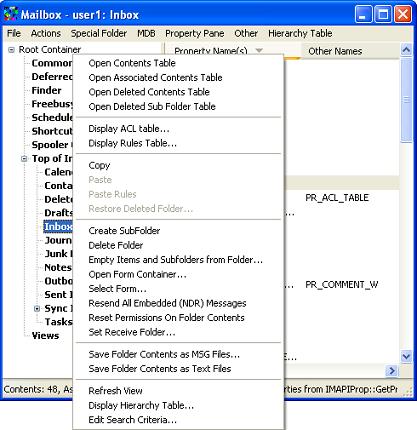This screenshot has width=417, height=430.
Task: Open the MDB menu
Action: click(146, 33)
